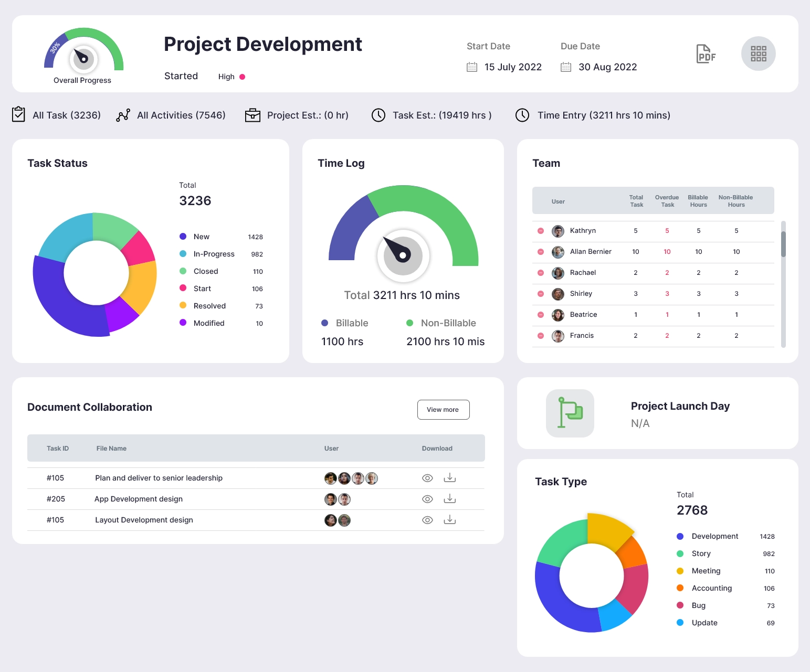Click the 30 Aug 2022 due date
The width and height of the screenshot is (810, 672).
tap(607, 67)
